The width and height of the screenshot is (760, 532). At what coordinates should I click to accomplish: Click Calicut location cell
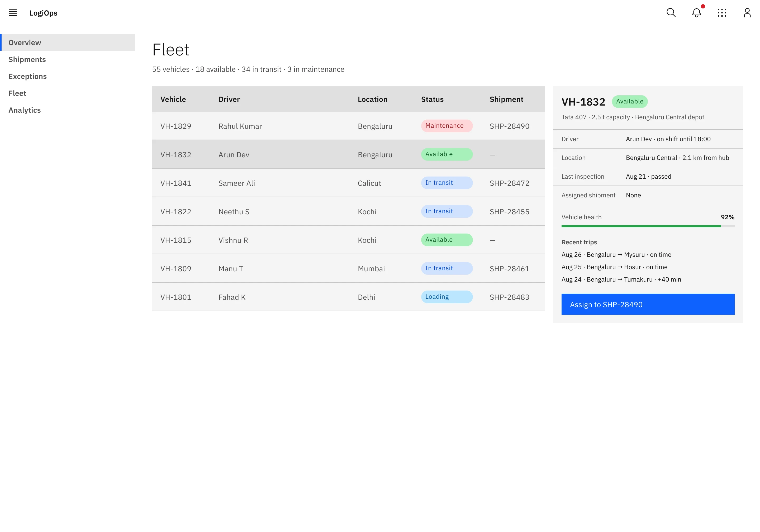tap(369, 183)
